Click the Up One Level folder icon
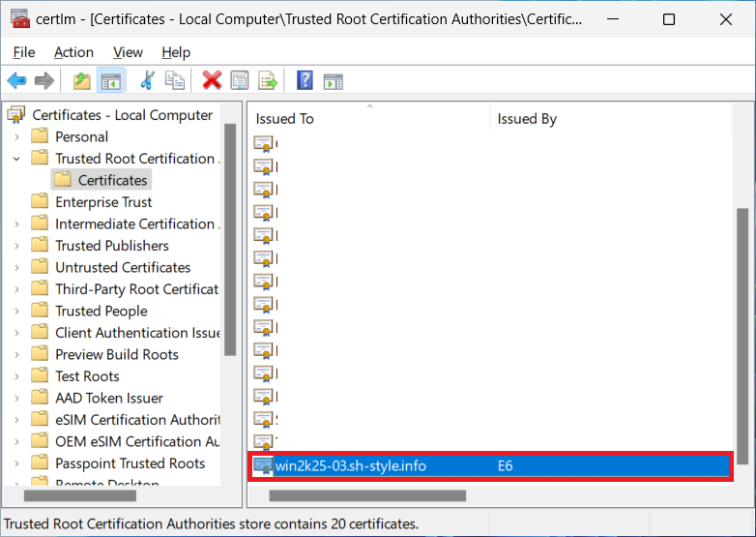 tap(82, 80)
